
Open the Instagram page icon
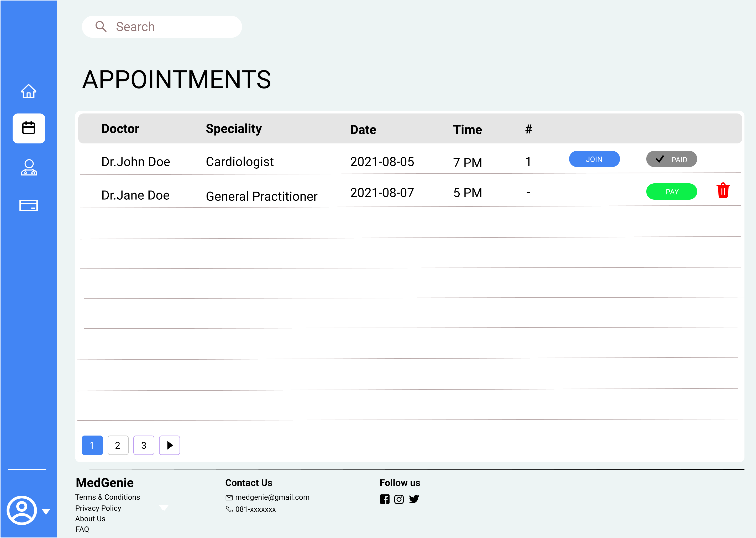pyautogui.click(x=399, y=499)
